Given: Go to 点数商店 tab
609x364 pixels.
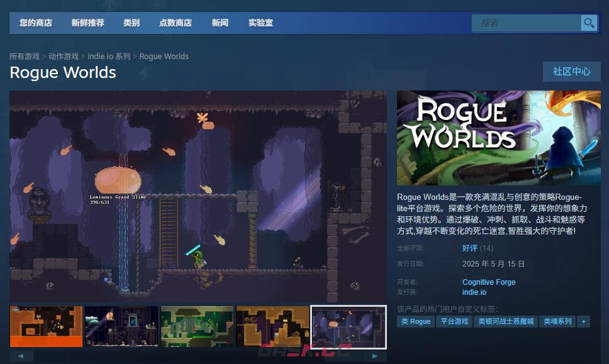Looking at the screenshot, I should 176,23.
